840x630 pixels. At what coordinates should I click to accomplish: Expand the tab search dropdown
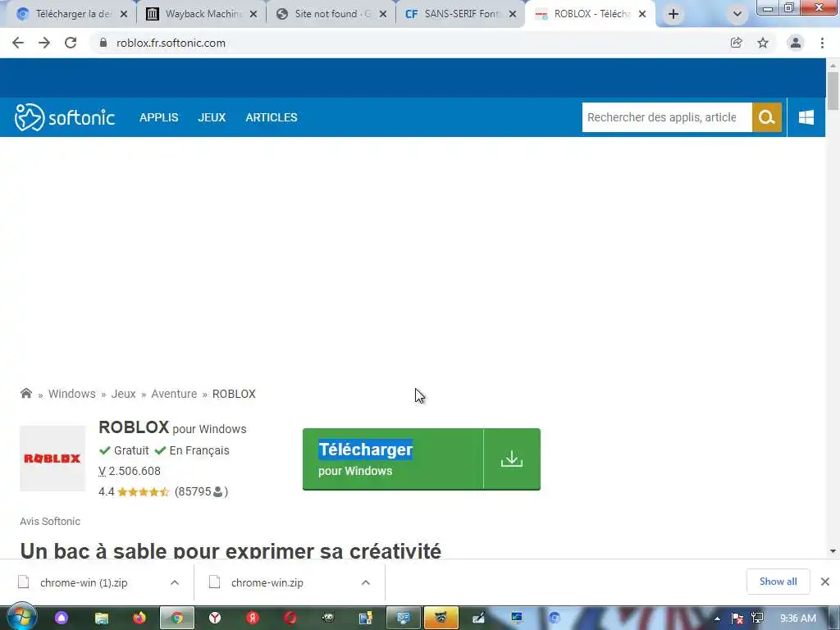coord(737,14)
